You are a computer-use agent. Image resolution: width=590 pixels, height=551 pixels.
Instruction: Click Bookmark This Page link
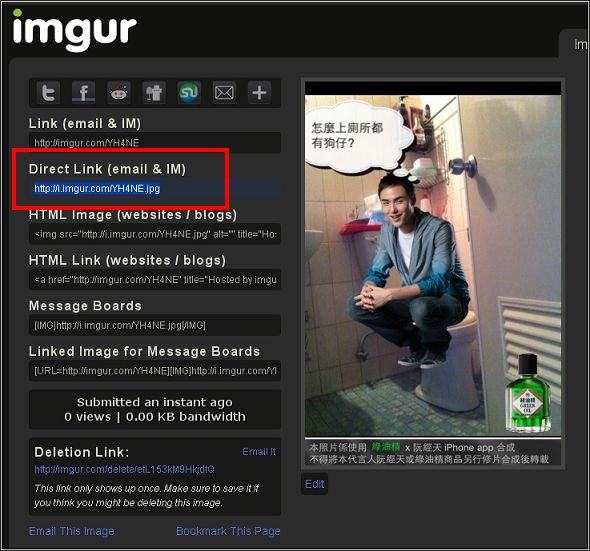pyautogui.click(x=228, y=531)
